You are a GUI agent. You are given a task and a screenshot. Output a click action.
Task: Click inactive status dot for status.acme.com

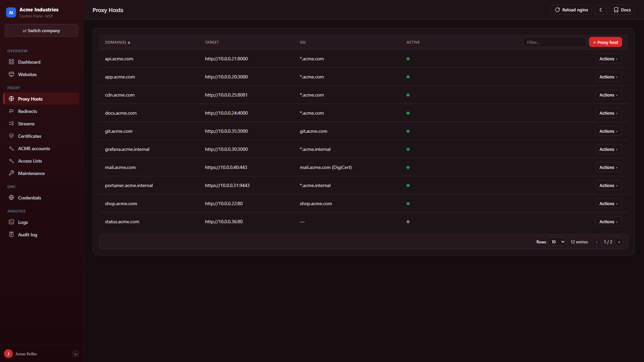coord(408,222)
